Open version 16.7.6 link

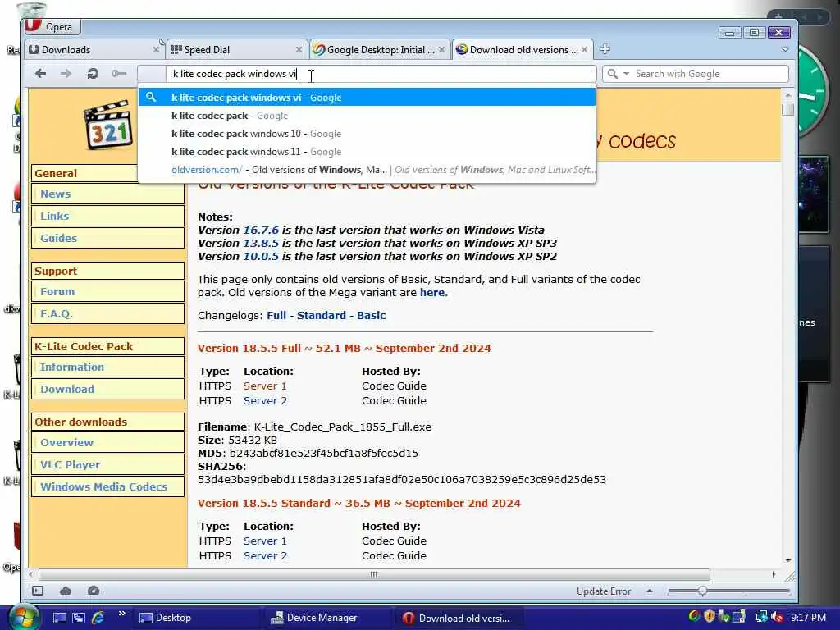[261, 230]
